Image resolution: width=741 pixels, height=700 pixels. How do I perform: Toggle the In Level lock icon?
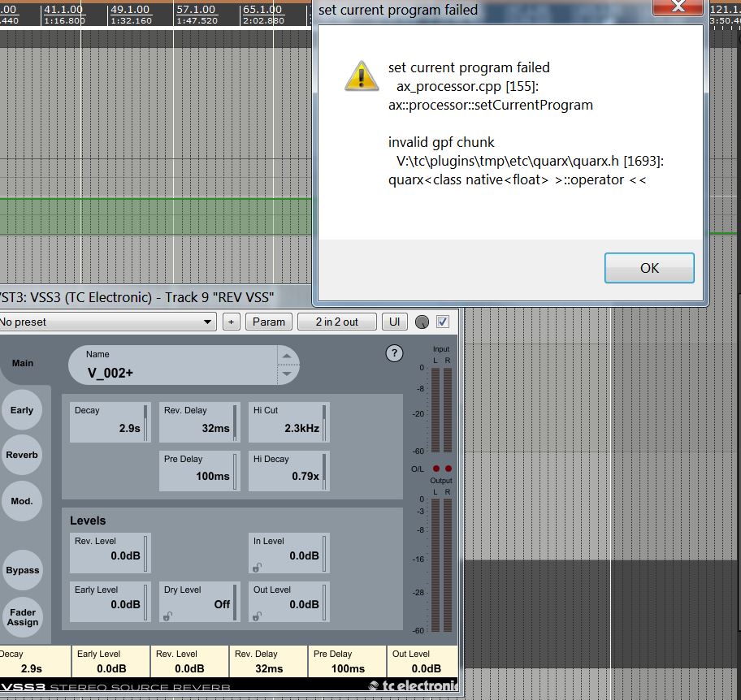(257, 568)
